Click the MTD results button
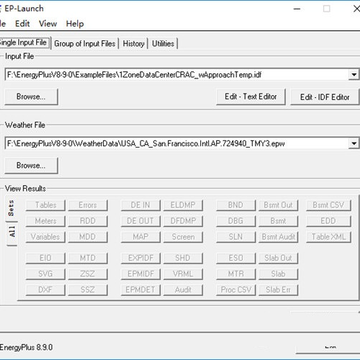The width and height of the screenshot is (360, 360). pyautogui.click(x=88, y=258)
